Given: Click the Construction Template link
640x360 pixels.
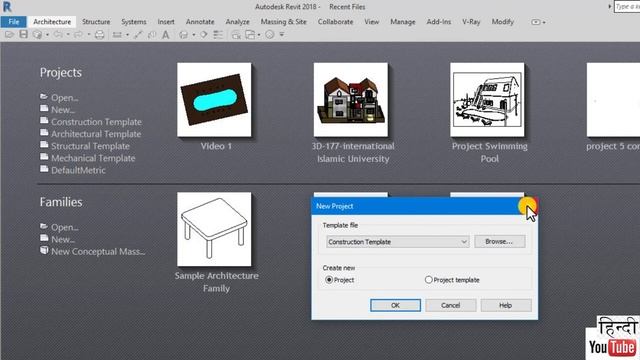Looking at the screenshot, I should pos(96,122).
